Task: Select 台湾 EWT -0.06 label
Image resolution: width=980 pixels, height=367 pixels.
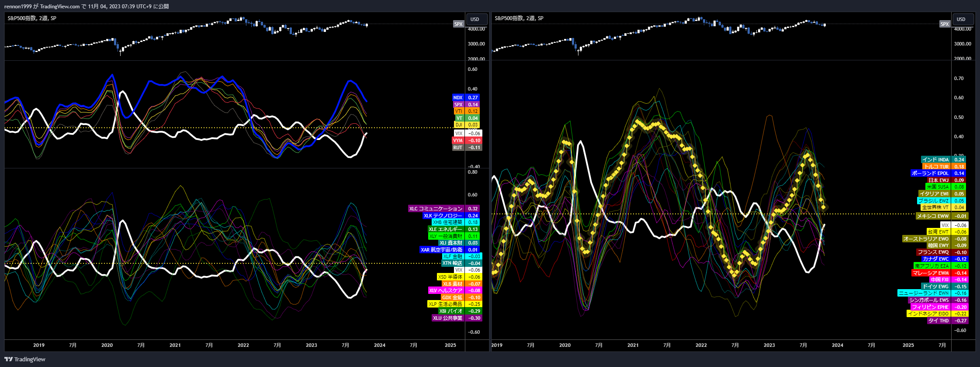Action: coord(948,232)
